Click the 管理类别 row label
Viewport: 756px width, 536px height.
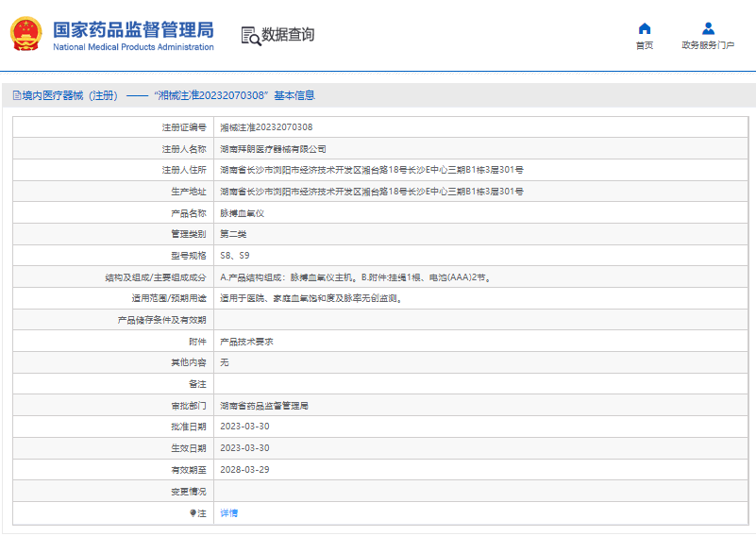(189, 234)
